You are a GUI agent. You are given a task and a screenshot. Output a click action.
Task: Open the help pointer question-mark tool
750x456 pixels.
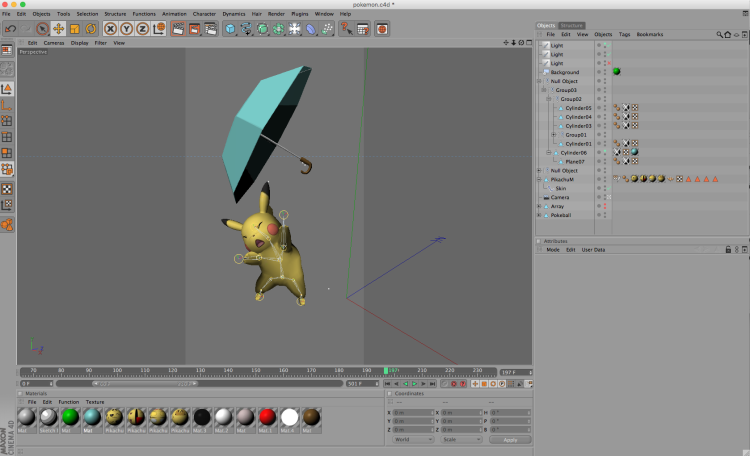tap(346, 29)
